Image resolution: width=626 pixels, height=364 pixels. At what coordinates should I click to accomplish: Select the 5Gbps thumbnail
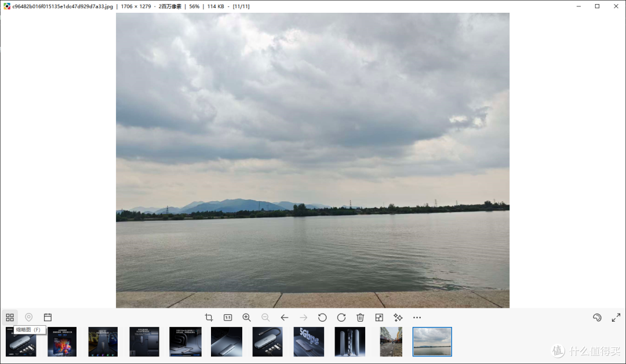click(308, 341)
